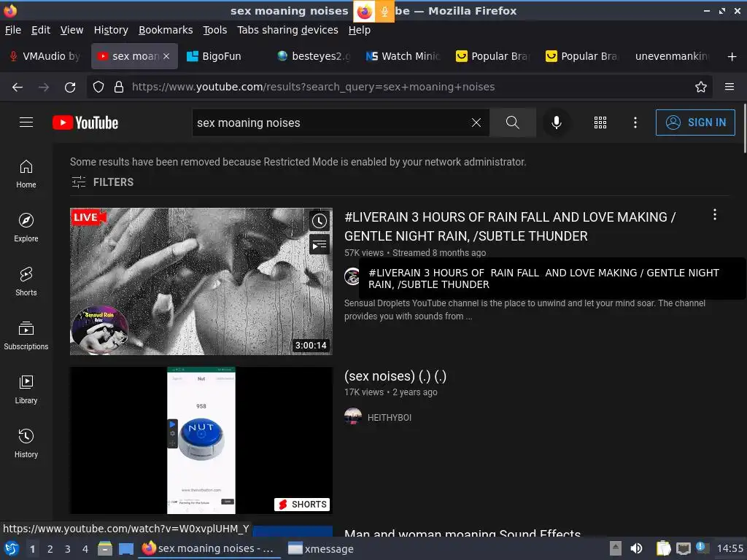Add LIVERAIN video to Watch Later

click(320, 220)
